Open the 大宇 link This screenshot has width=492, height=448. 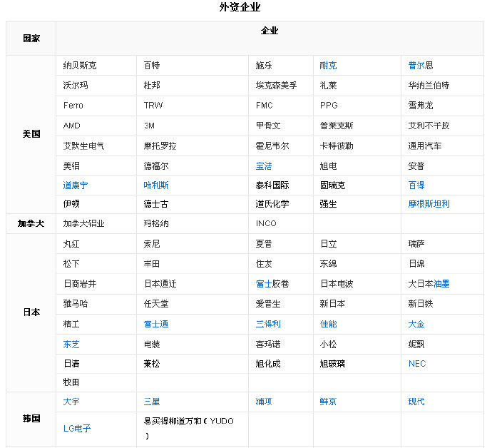(x=71, y=402)
